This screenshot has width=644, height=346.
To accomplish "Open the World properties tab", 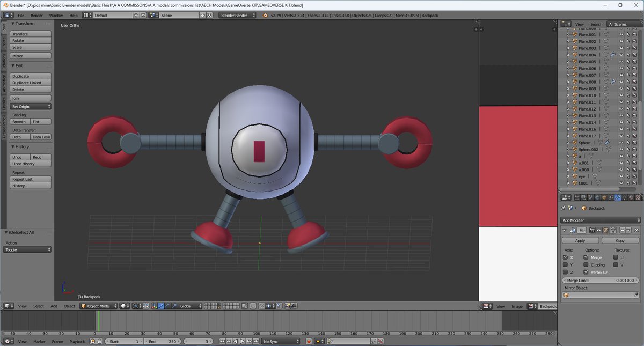I will 597,197.
